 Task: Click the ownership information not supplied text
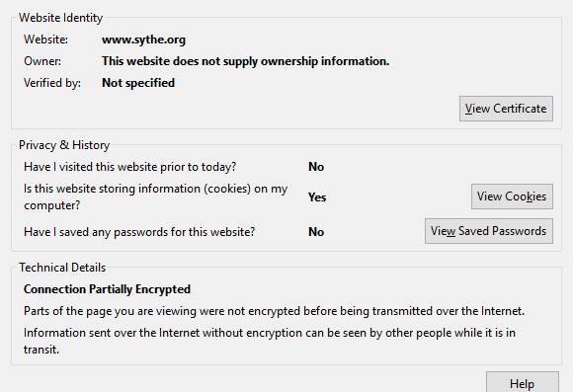click(246, 61)
